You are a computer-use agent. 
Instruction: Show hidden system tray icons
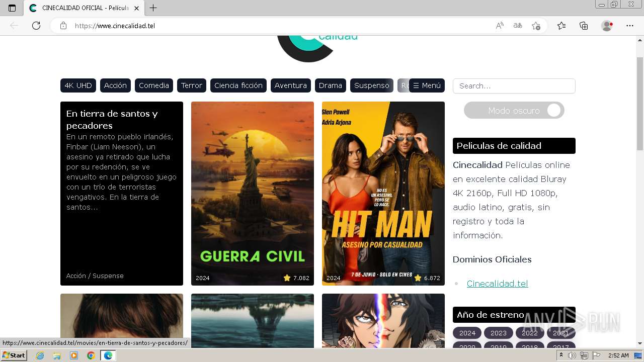point(561,355)
